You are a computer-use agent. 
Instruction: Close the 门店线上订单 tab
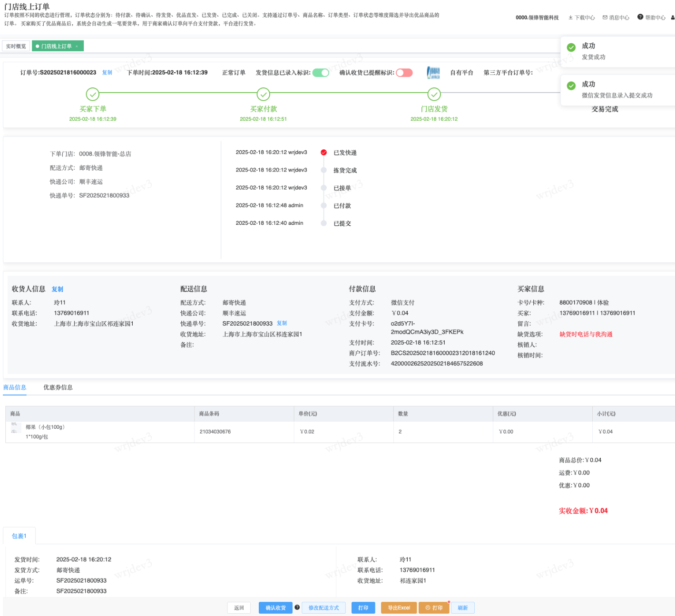[x=77, y=46]
